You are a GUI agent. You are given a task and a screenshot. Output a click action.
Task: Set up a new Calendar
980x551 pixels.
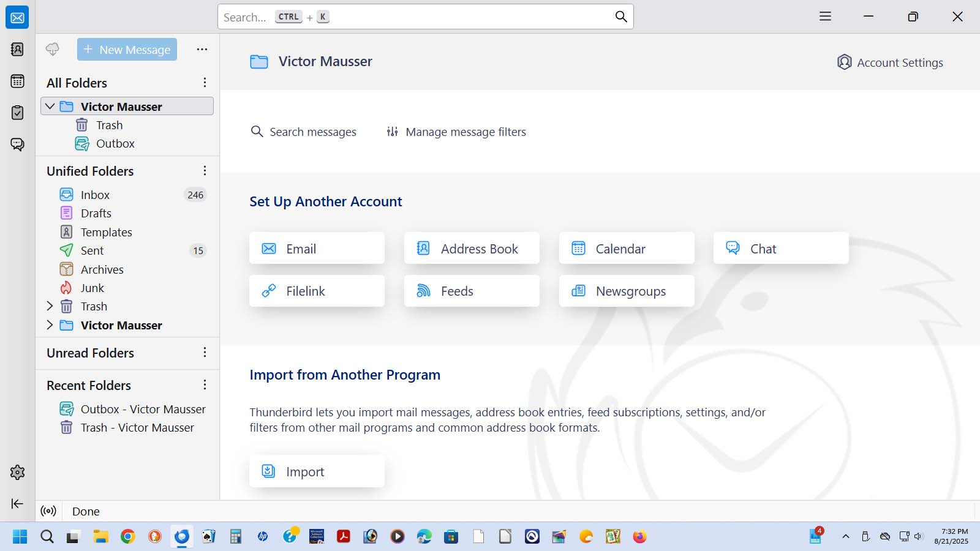(x=627, y=249)
